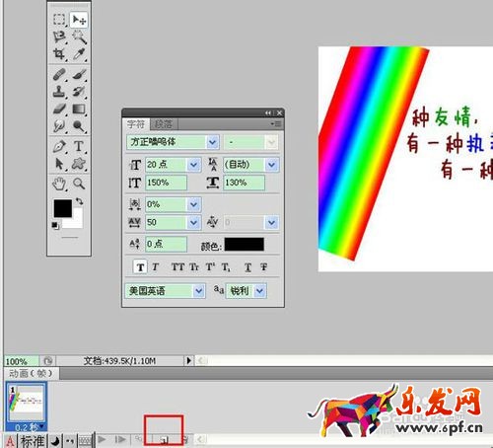Play the frame animation
The width and height of the screenshot is (493, 448).
point(102,439)
